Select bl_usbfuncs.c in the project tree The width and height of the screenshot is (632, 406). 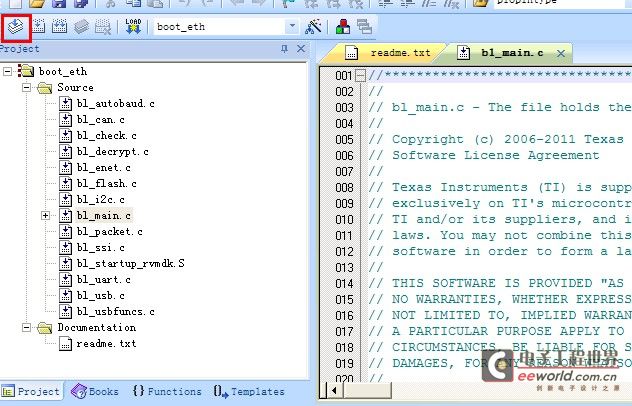(116, 312)
